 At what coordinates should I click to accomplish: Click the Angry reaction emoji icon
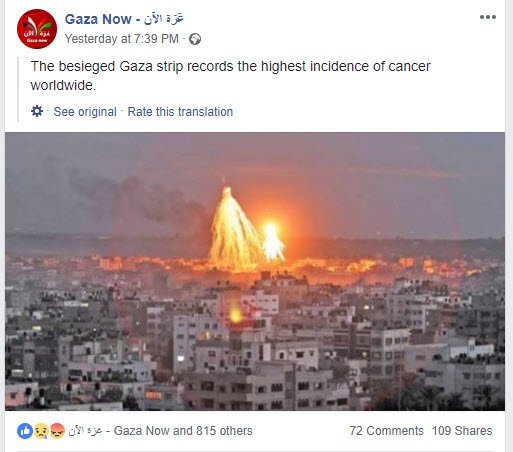pos(57,431)
